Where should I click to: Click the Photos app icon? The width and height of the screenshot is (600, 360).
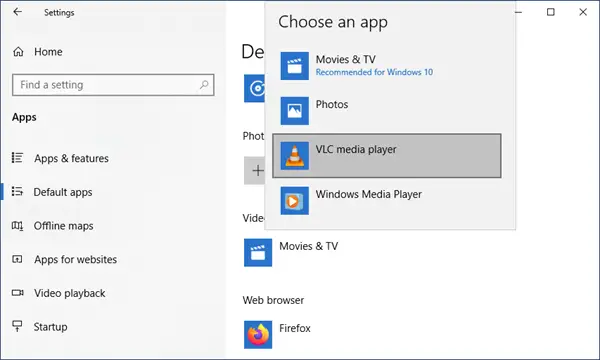click(295, 111)
